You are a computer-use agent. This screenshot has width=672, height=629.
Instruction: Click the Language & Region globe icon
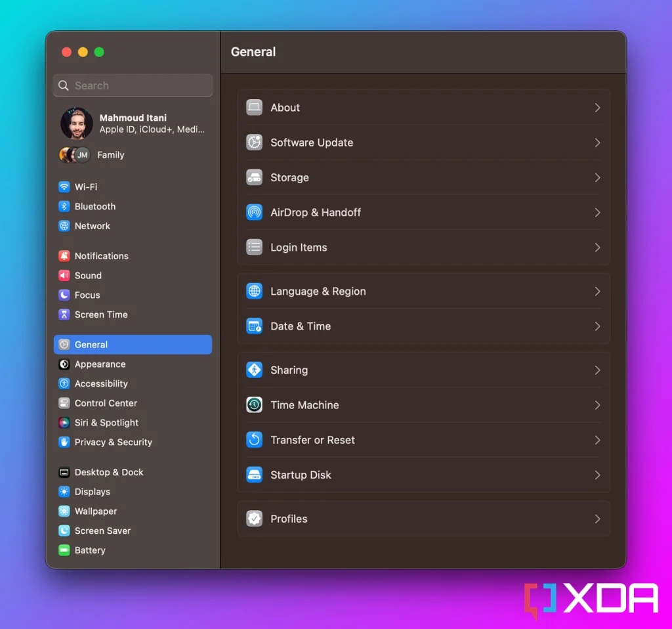254,291
